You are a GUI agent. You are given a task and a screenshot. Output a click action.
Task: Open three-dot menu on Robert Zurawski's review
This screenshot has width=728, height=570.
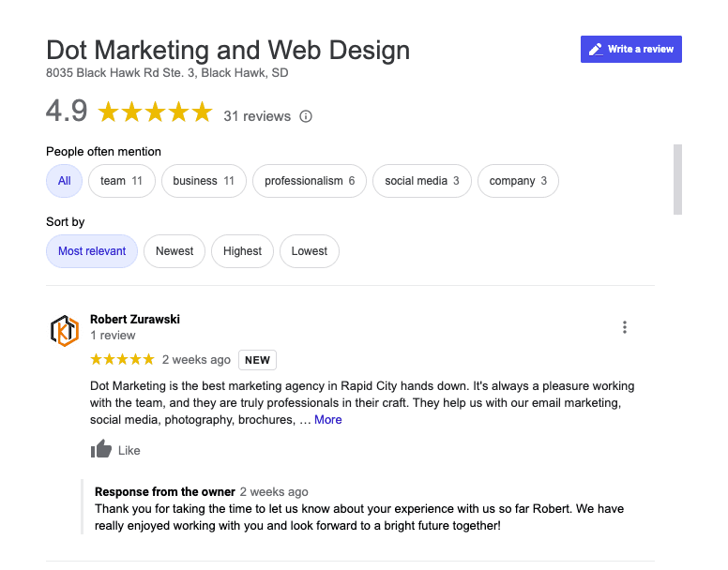coord(625,327)
